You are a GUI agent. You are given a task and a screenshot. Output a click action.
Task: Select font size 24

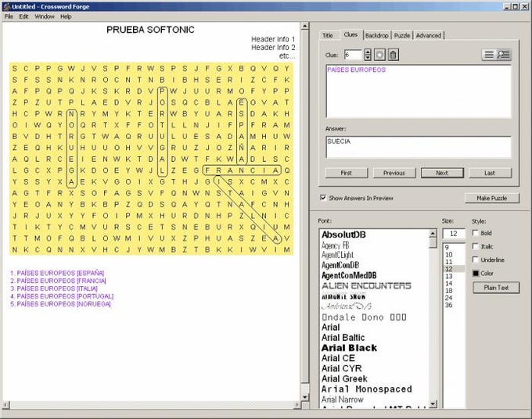pos(449,298)
